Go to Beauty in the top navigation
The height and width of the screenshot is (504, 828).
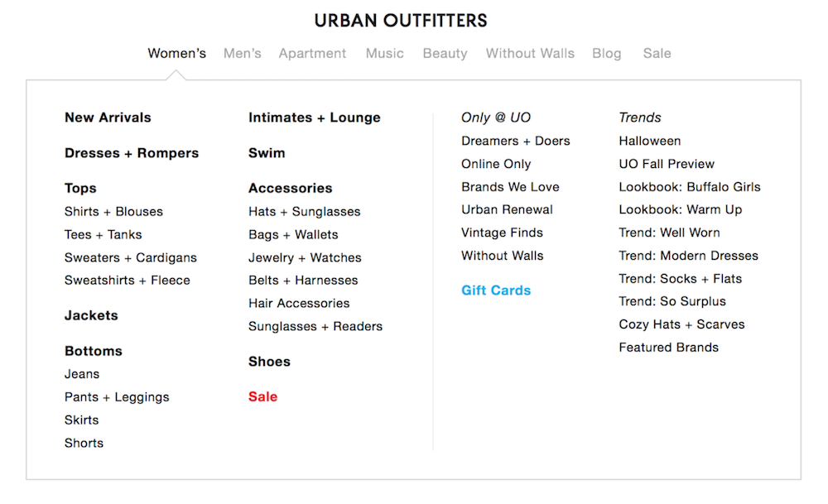click(445, 54)
